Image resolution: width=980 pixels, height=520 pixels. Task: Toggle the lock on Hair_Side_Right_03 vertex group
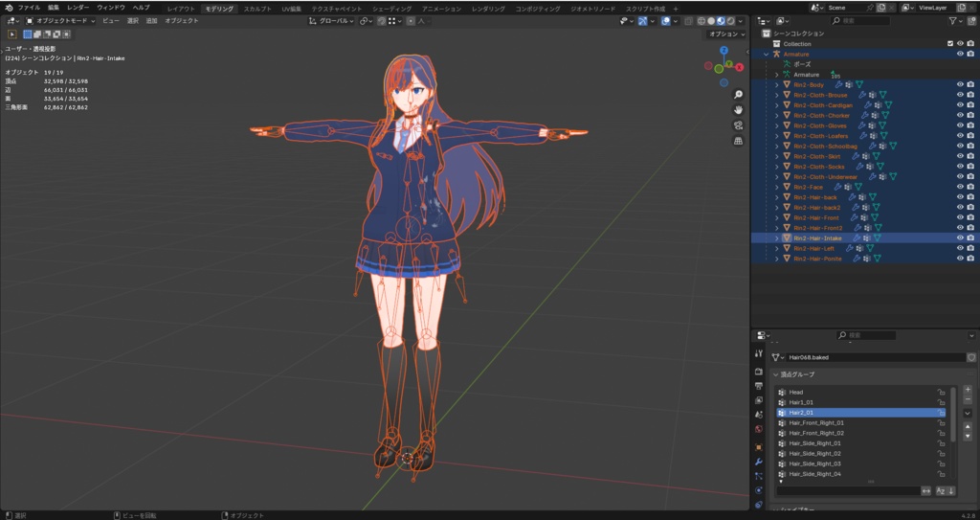[x=940, y=463]
